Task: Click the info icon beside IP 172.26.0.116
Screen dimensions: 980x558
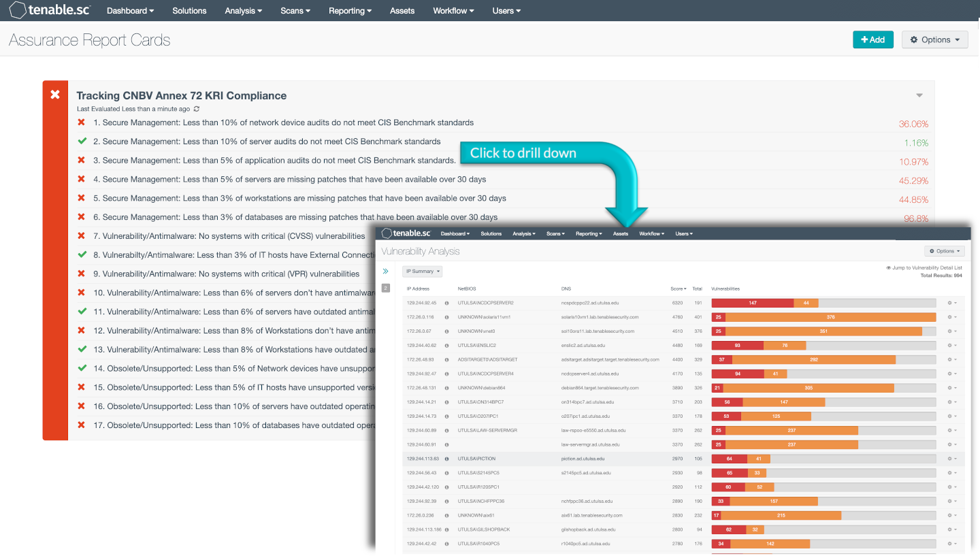Action: (447, 316)
